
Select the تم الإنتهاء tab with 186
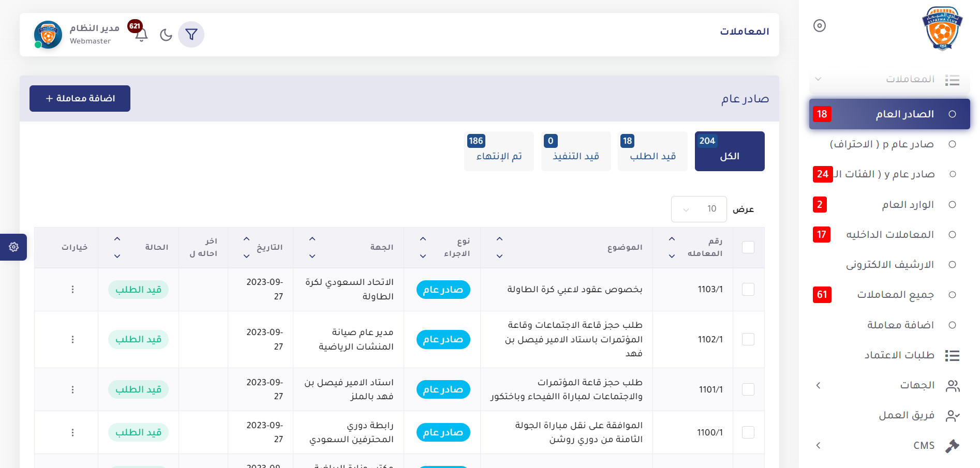click(499, 151)
